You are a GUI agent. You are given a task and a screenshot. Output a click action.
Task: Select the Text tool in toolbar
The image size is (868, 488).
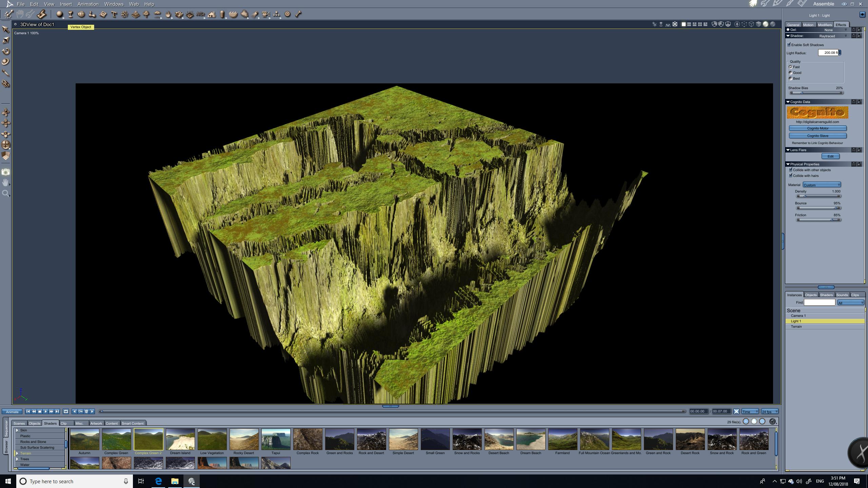pyautogui.click(x=114, y=14)
